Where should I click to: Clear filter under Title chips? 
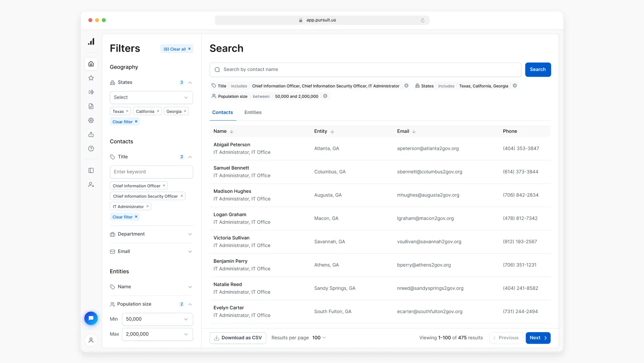coord(125,217)
